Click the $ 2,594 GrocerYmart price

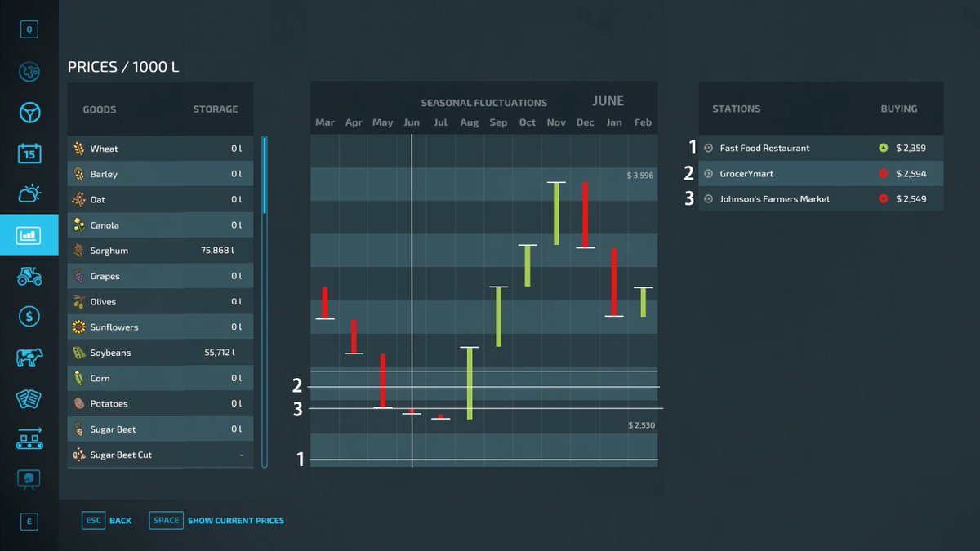click(x=911, y=174)
